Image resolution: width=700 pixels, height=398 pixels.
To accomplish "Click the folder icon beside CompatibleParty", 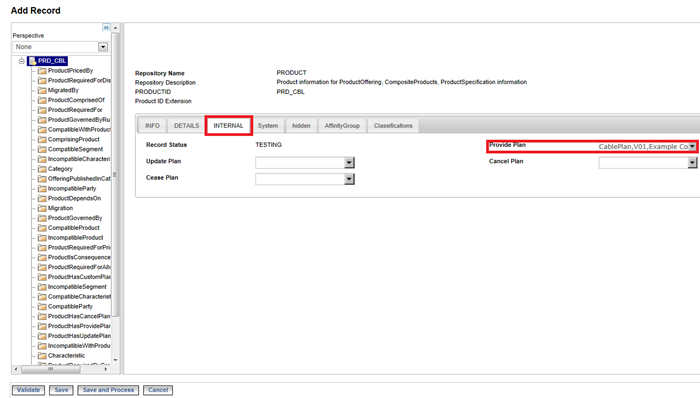I will click(42, 306).
